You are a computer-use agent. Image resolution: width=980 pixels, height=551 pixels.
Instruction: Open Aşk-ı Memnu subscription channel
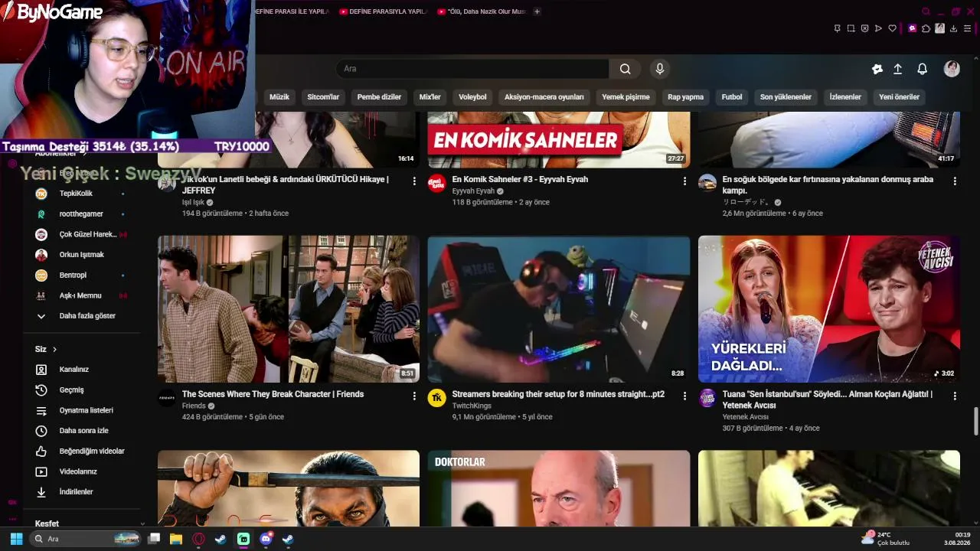pyautogui.click(x=80, y=295)
